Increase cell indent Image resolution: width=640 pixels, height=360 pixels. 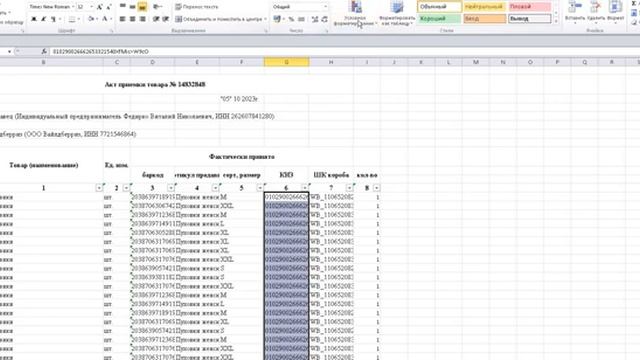tap(166, 19)
